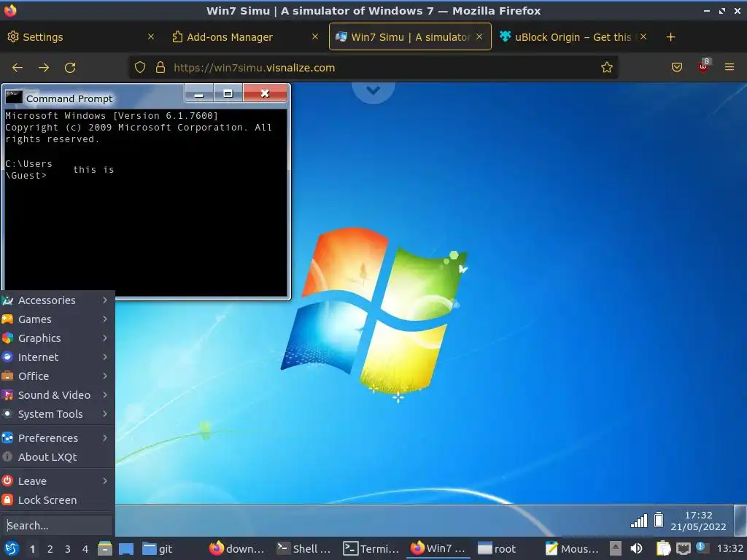Click the Command Prompt title bar icon
The height and width of the screenshot is (560, 747).
point(14,97)
